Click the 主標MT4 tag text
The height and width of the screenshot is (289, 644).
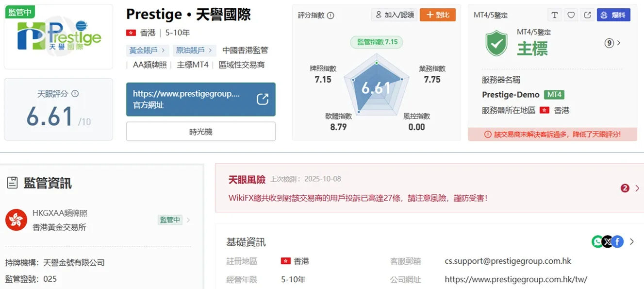[193, 65]
